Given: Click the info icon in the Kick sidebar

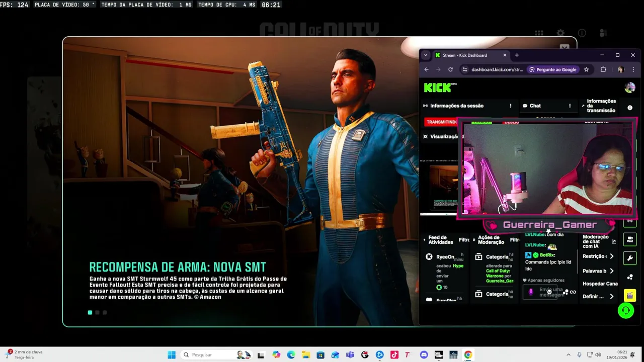Looking at the screenshot, I should tap(630, 108).
